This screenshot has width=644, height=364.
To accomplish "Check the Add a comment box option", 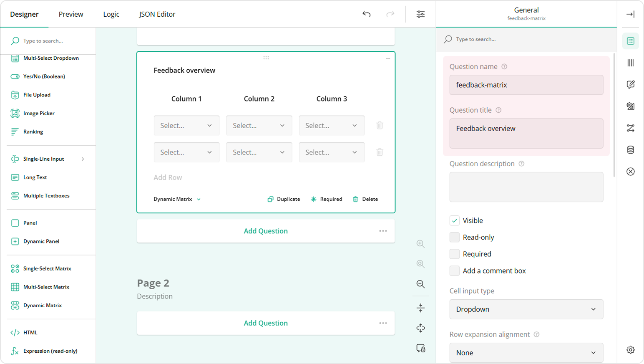I will pos(455,270).
